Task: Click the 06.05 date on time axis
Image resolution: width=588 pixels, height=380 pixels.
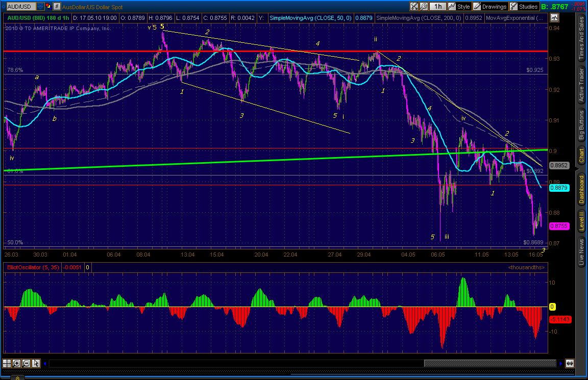Action: (437, 255)
